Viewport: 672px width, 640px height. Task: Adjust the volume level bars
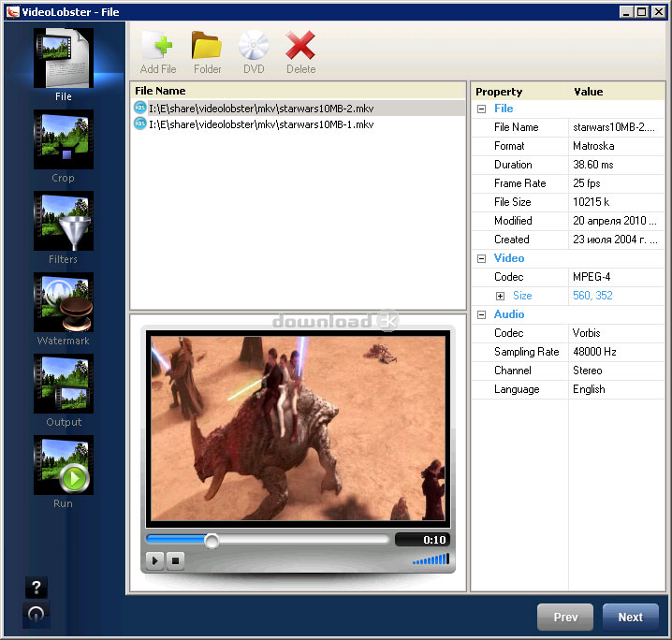pyautogui.click(x=431, y=560)
